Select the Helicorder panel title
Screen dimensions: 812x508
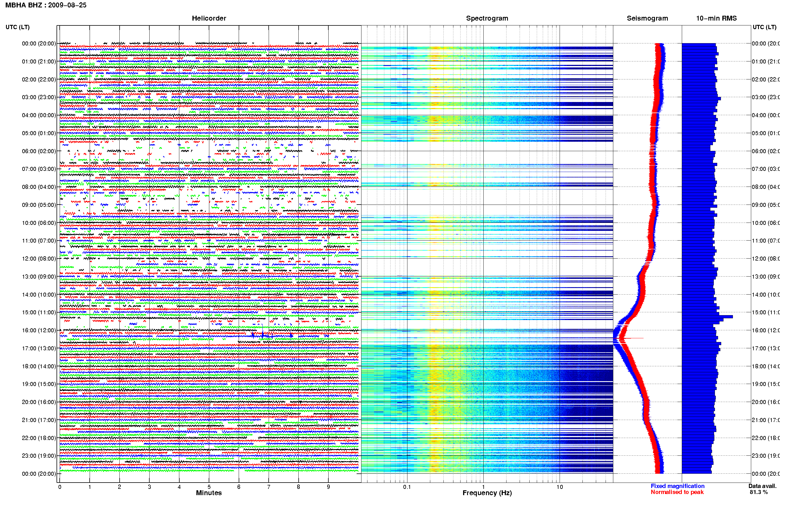click(x=209, y=18)
